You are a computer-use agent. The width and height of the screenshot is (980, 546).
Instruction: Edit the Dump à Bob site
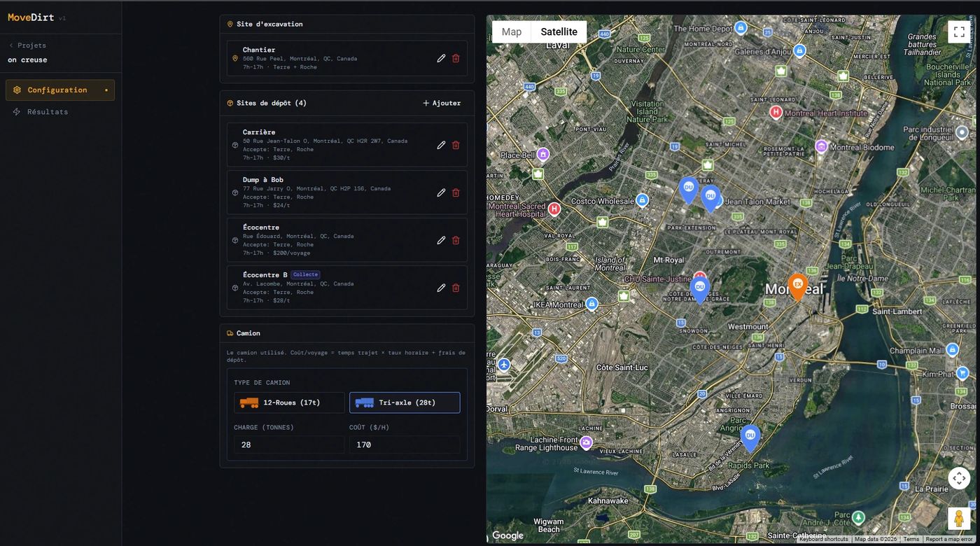click(441, 192)
